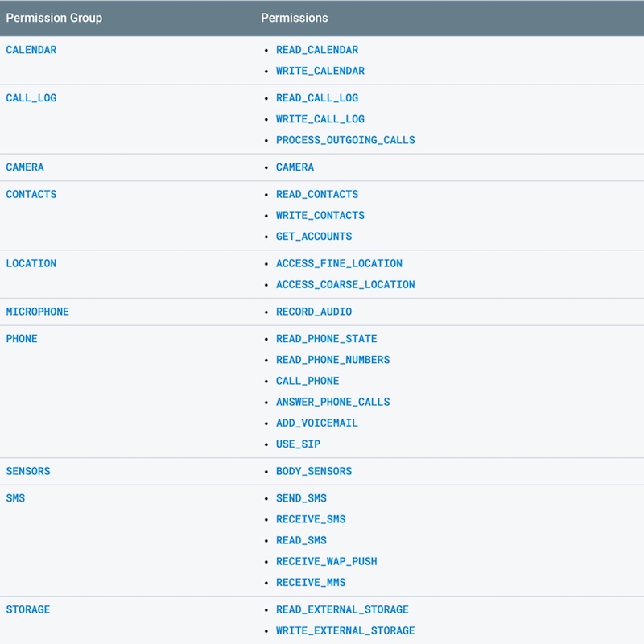Open the SENSORS permission group link
644x644 pixels.
(28, 471)
